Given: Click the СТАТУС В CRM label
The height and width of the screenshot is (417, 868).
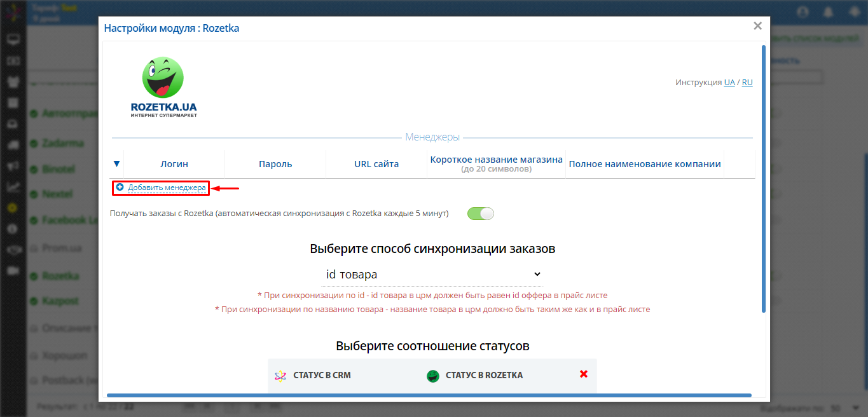Looking at the screenshot, I should pyautogui.click(x=322, y=375).
